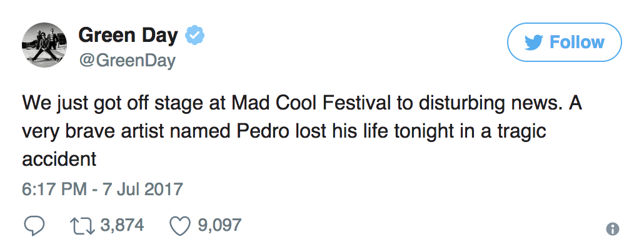Image resolution: width=644 pixels, height=249 pixels.
Task: Open Green Day's profile avatar
Action: point(44,45)
